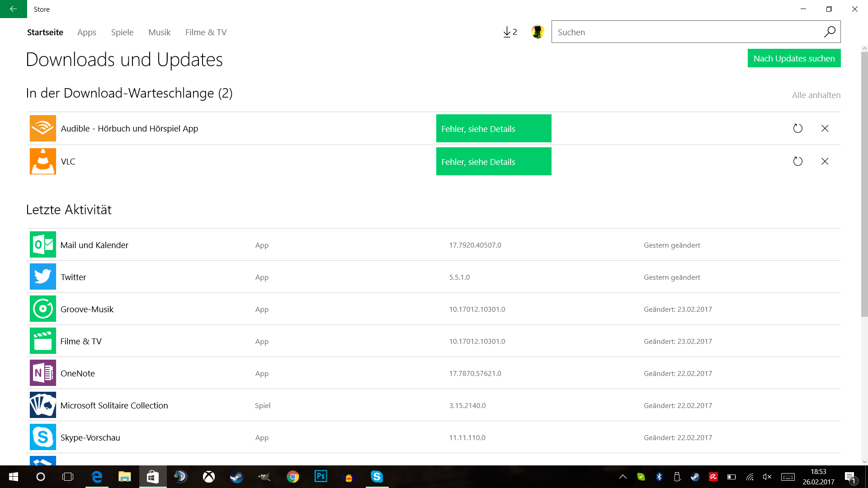Open the Twitter bird icon
This screenshot has width=868, height=488.
coord(43,277)
